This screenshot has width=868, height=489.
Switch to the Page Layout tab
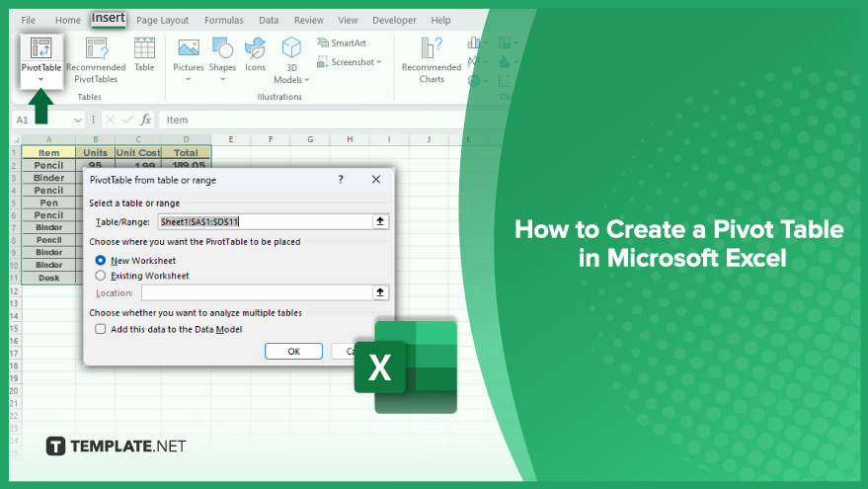click(x=162, y=20)
